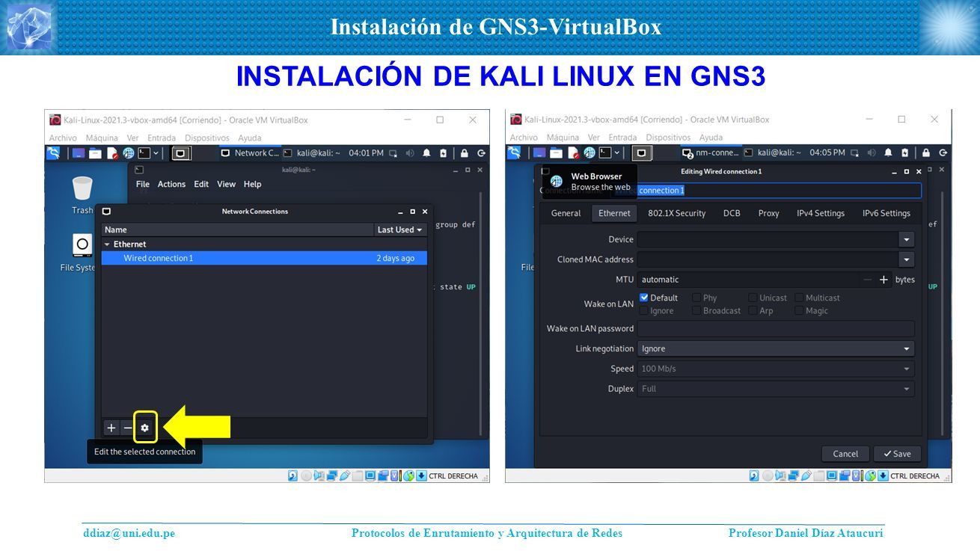This screenshot has height=551, width=980.
Task: Open the Speed 100 Mb/s dropdown
Action: pos(776,369)
